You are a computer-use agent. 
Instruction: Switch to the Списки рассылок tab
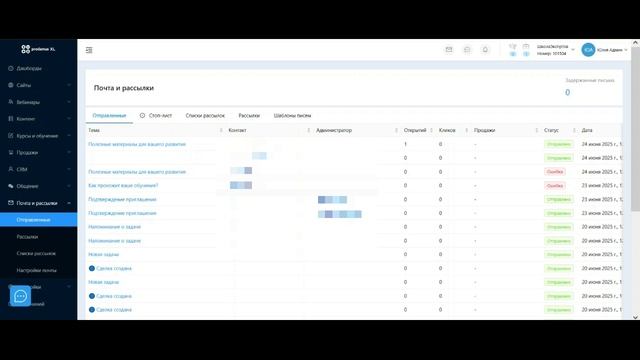tap(205, 116)
